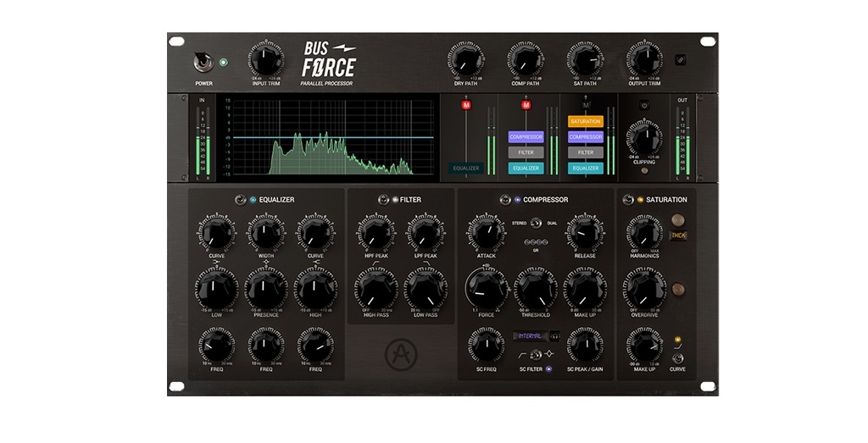868x443 pixels.
Task: Click the SAT PATH level knob
Action: (x=585, y=59)
